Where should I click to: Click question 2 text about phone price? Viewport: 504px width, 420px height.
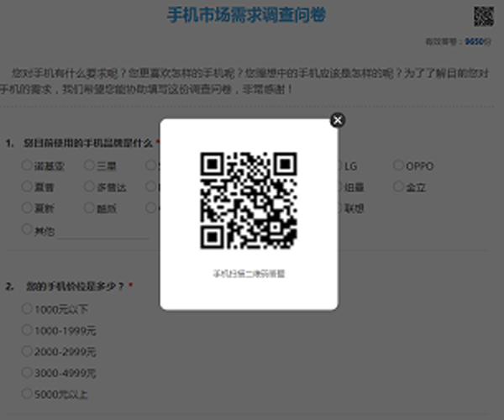point(75,286)
